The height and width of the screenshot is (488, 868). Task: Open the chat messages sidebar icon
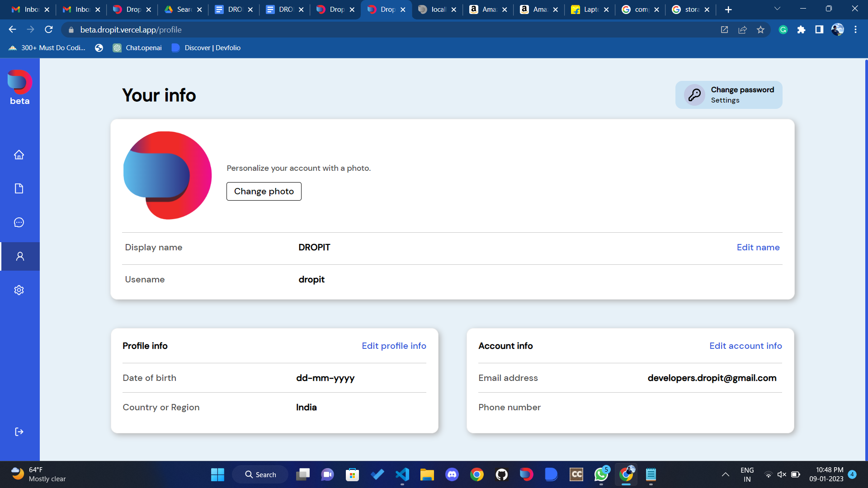pyautogui.click(x=19, y=222)
